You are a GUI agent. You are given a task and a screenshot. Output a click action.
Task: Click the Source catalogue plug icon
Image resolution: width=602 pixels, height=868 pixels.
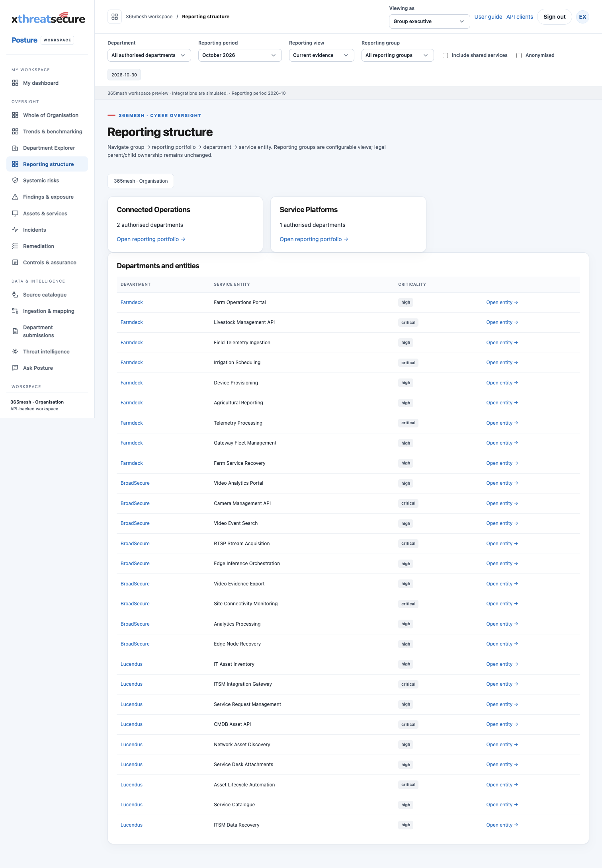point(15,295)
